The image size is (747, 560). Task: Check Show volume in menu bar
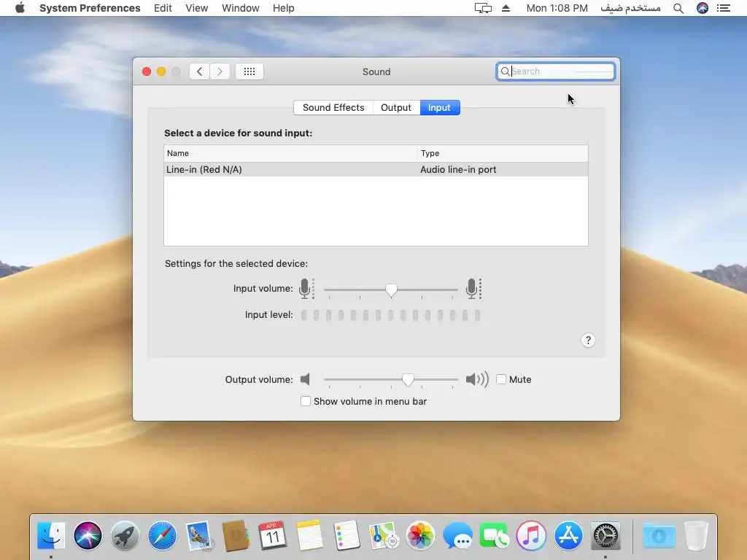pos(306,401)
